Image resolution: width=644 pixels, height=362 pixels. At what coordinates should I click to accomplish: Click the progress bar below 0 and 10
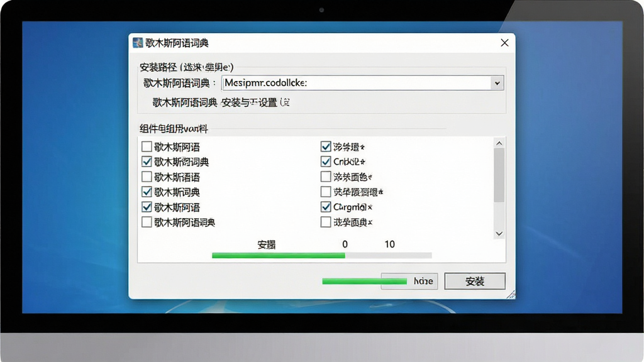point(321,256)
